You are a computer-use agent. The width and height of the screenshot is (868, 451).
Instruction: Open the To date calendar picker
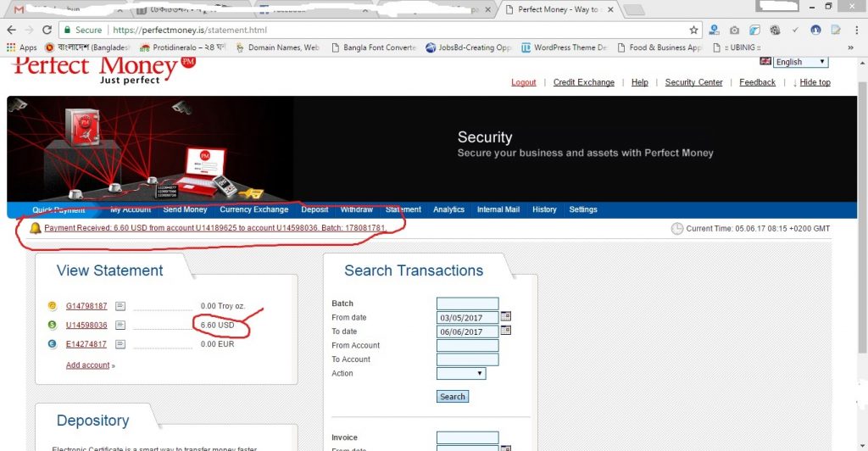506,331
